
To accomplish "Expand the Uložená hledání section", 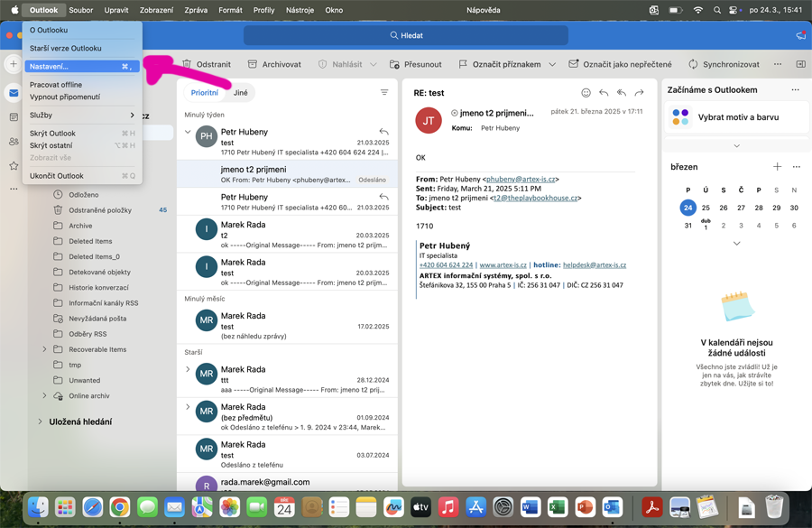I will click(40, 421).
